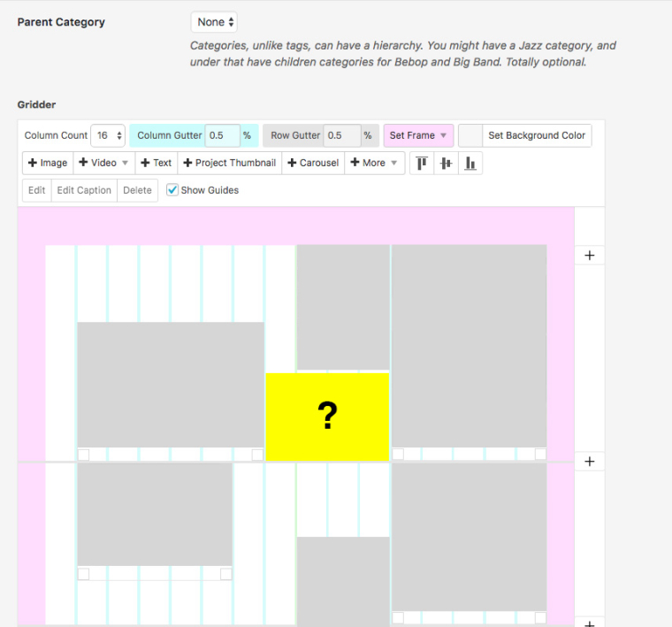672x627 pixels.
Task: Click the Set Background Color button
Action: coord(537,135)
